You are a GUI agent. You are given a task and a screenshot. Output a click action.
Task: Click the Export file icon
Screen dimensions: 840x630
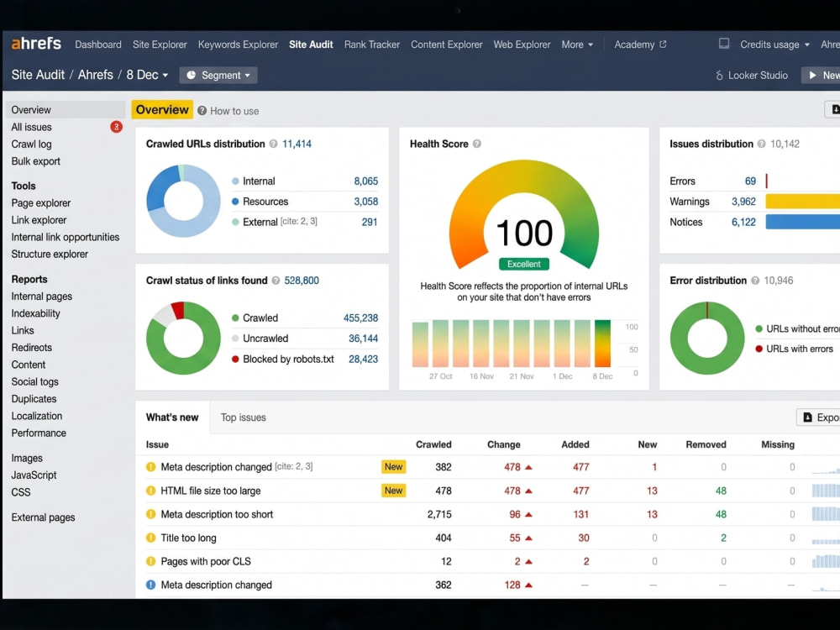808,417
